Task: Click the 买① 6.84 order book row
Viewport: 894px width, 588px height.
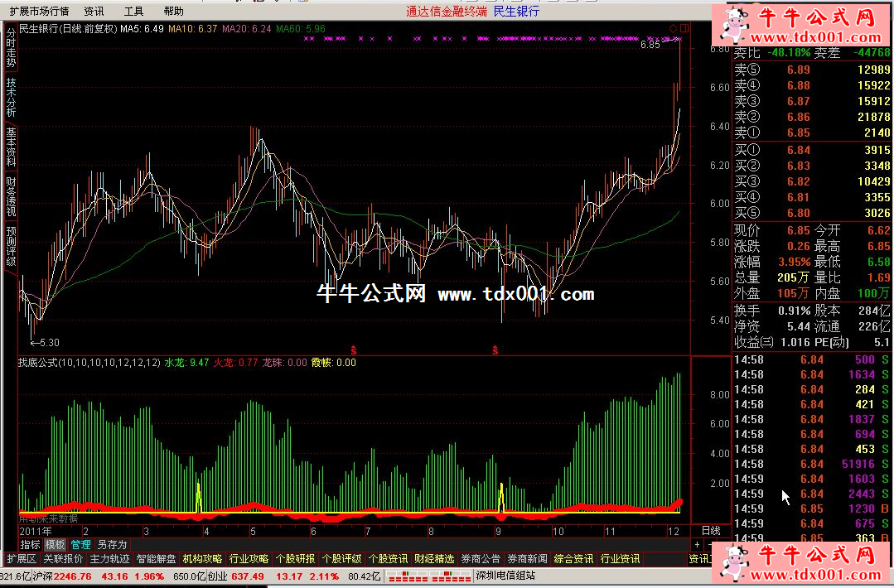Action: coord(812,150)
